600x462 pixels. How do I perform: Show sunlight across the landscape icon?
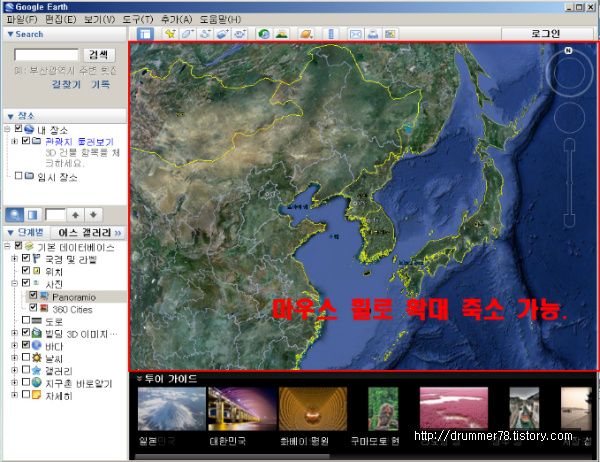coord(282,34)
